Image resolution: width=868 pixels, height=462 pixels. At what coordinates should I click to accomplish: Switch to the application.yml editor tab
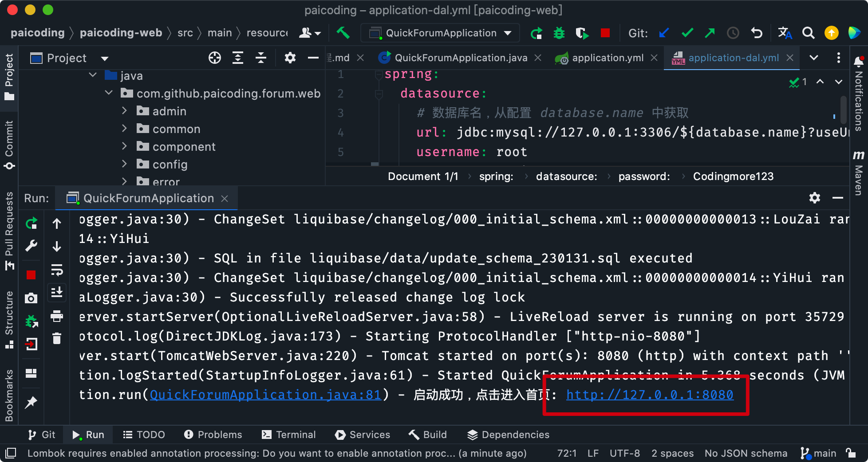[x=607, y=58]
